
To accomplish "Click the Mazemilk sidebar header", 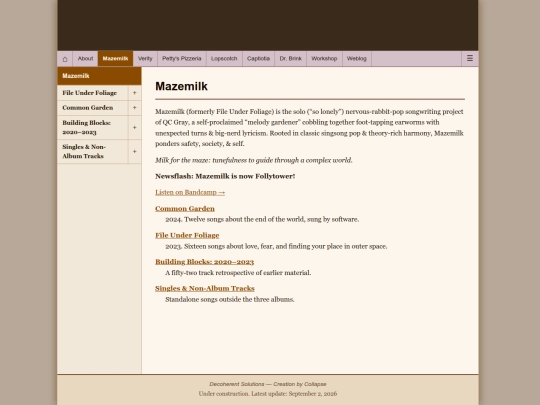I will pos(99,76).
